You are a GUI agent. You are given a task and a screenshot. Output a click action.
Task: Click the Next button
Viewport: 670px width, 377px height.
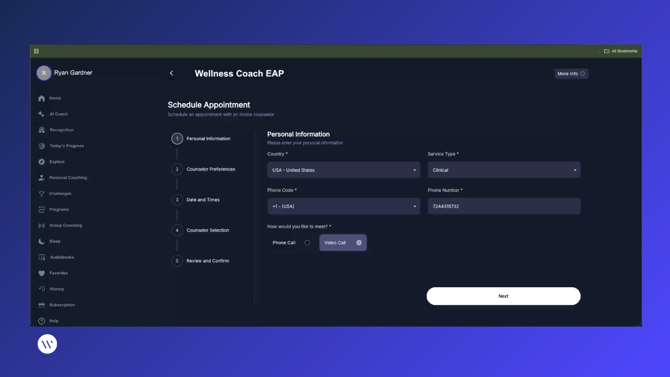pyautogui.click(x=503, y=296)
